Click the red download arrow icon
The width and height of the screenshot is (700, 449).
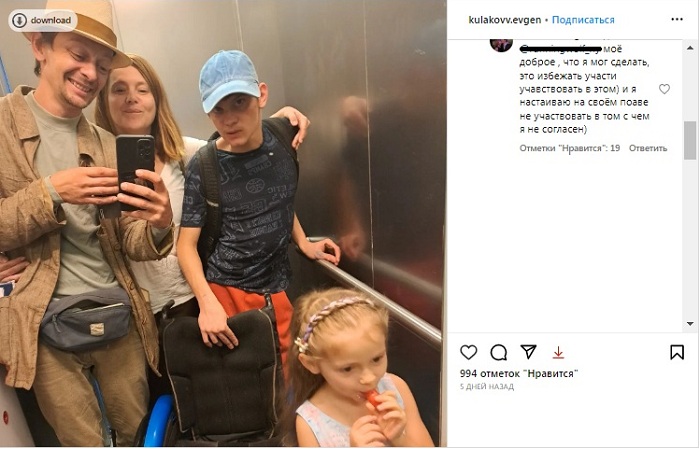558,353
